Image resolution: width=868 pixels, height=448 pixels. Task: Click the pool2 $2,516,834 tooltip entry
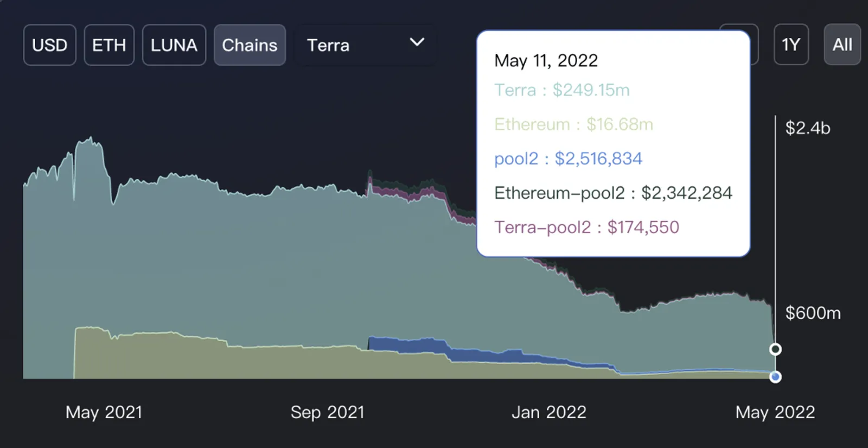coord(568,159)
